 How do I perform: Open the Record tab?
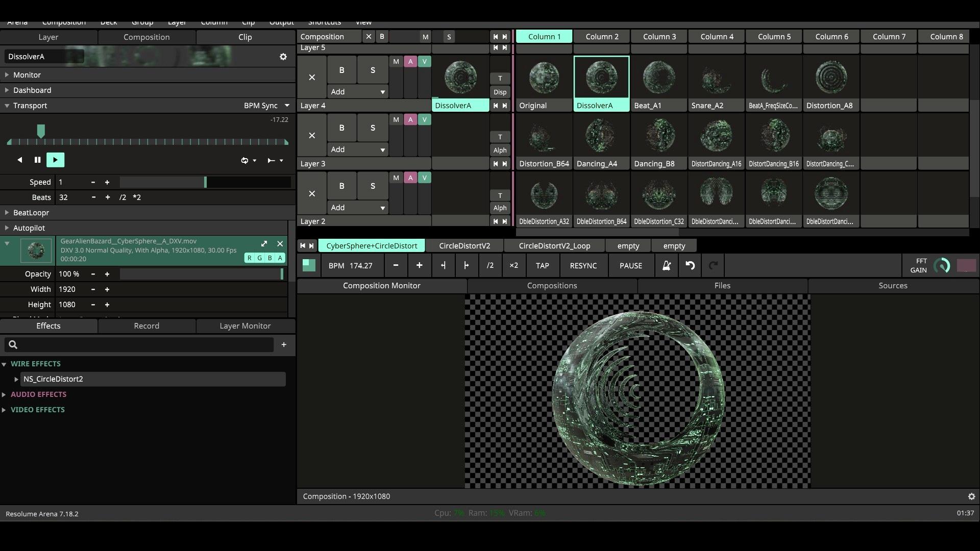click(146, 326)
